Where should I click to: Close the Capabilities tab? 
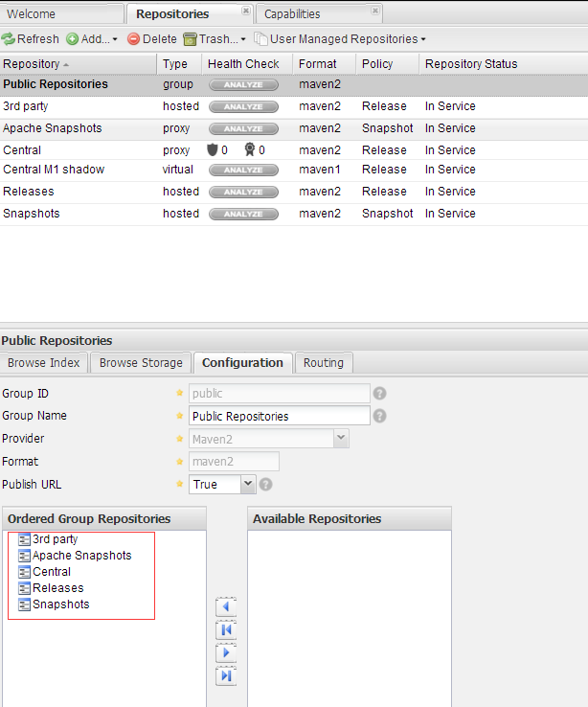click(374, 11)
